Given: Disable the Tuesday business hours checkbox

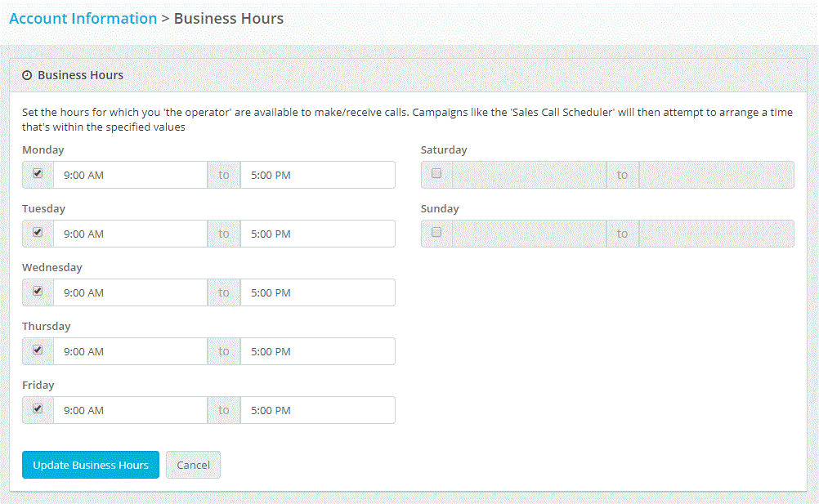Looking at the screenshot, I should (x=38, y=233).
